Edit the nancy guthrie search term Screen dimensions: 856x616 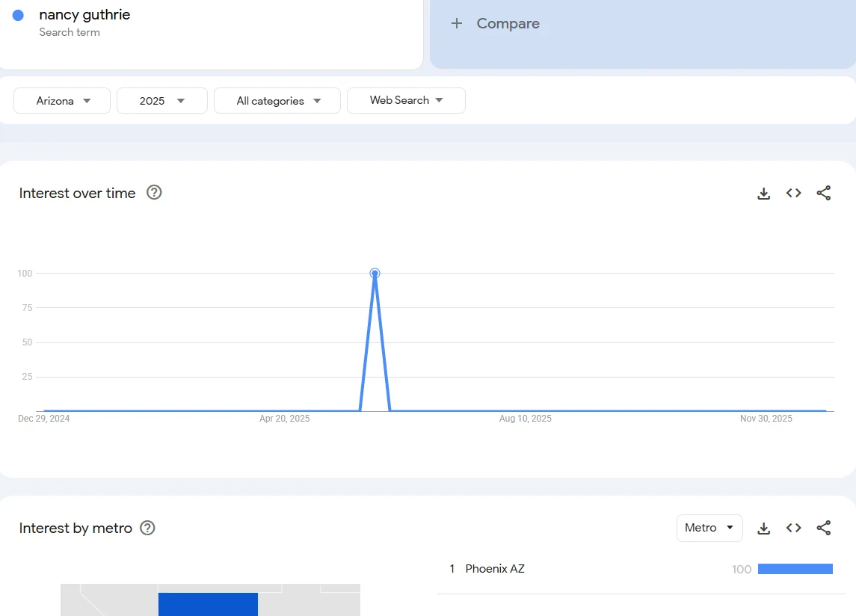coord(84,15)
